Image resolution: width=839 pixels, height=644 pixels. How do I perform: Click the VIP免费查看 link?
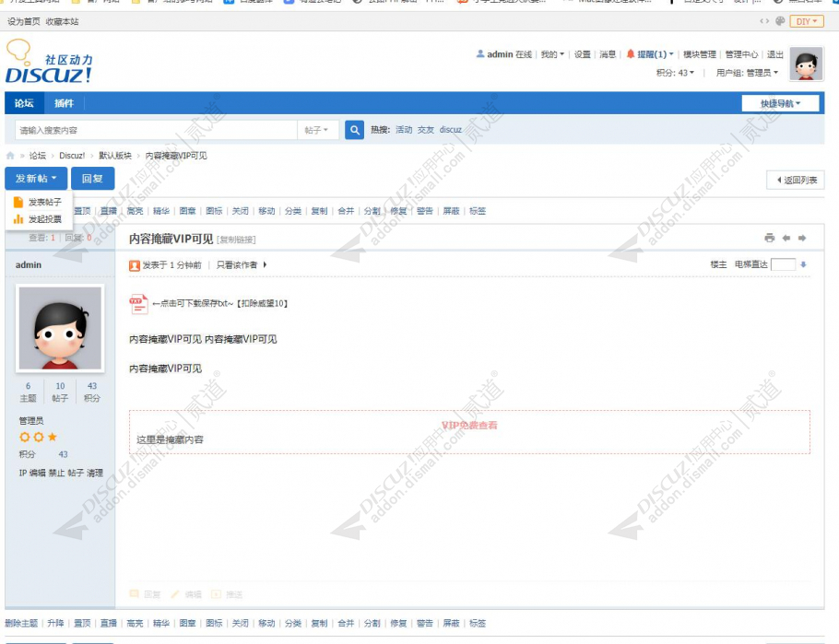[x=469, y=426]
